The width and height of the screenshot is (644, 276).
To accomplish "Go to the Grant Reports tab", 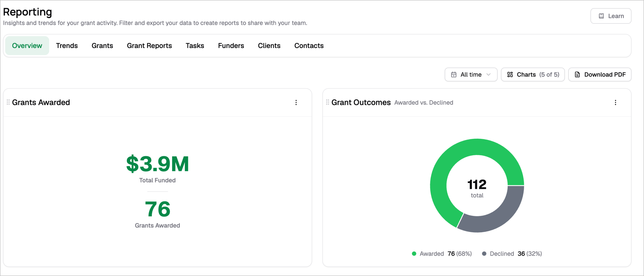I will pos(149,46).
